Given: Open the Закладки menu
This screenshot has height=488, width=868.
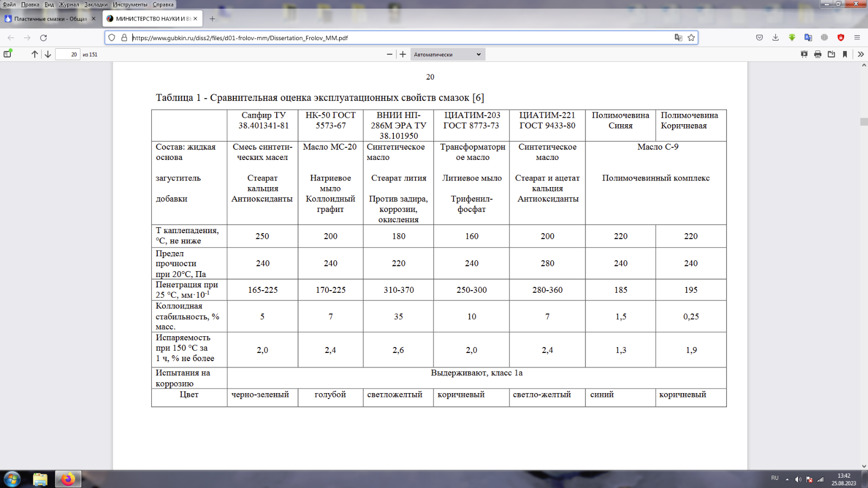Looking at the screenshot, I should (96, 4).
